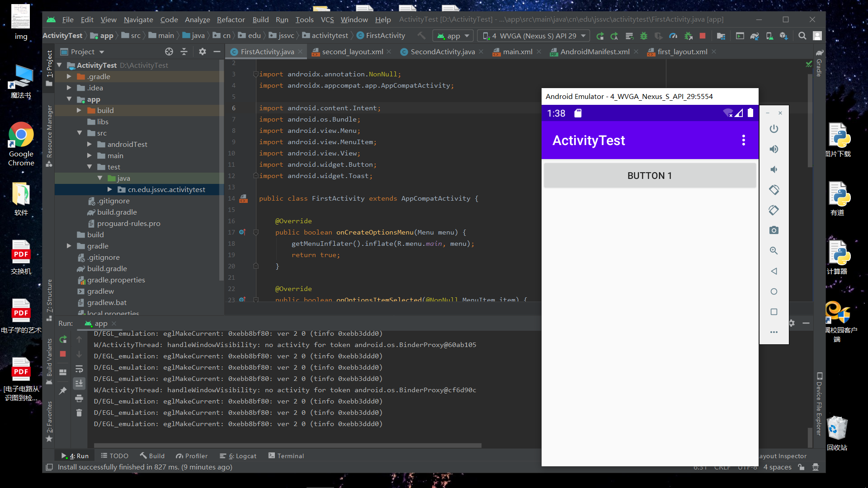
Task: Click Run panel stop button
Action: 63,354
